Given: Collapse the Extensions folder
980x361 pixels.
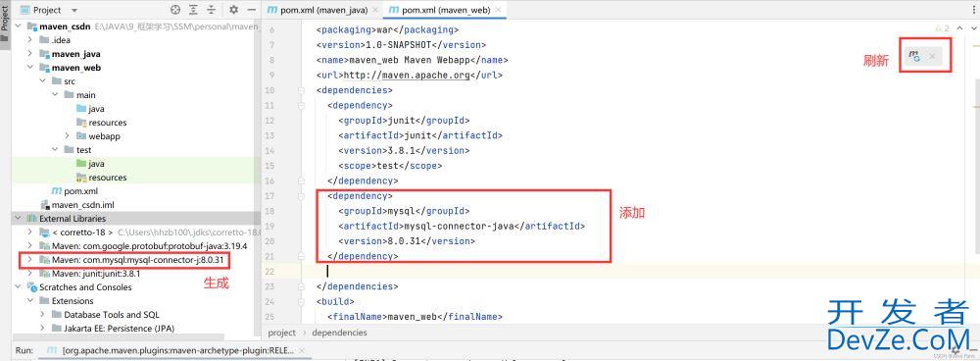Looking at the screenshot, I should tap(29, 301).
